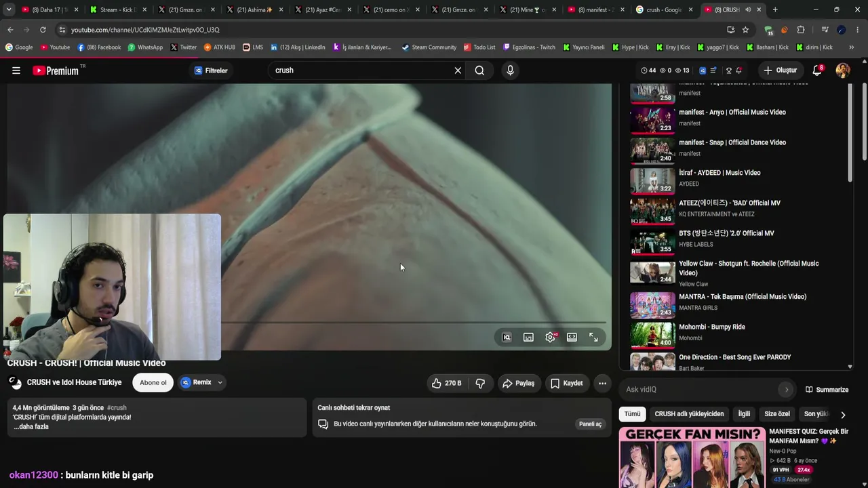The height and width of the screenshot is (488, 868).
Task: Open İtiraf - AYDEED Music Video
Action: 719,173
